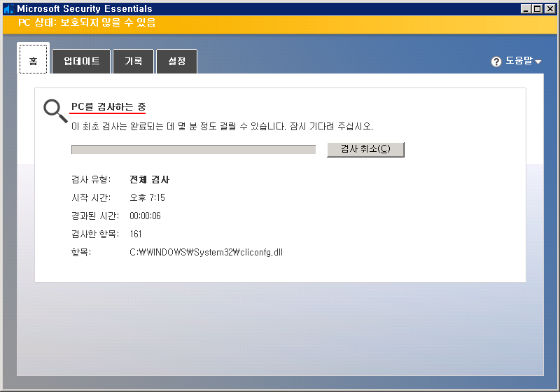Viewport: 560px width, 392px height.
Task: Click the scan type value 전체 검사
Action: (x=149, y=180)
